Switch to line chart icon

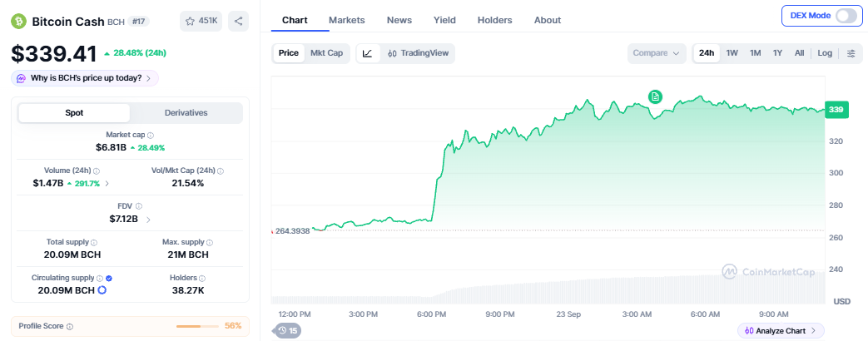pyautogui.click(x=368, y=53)
